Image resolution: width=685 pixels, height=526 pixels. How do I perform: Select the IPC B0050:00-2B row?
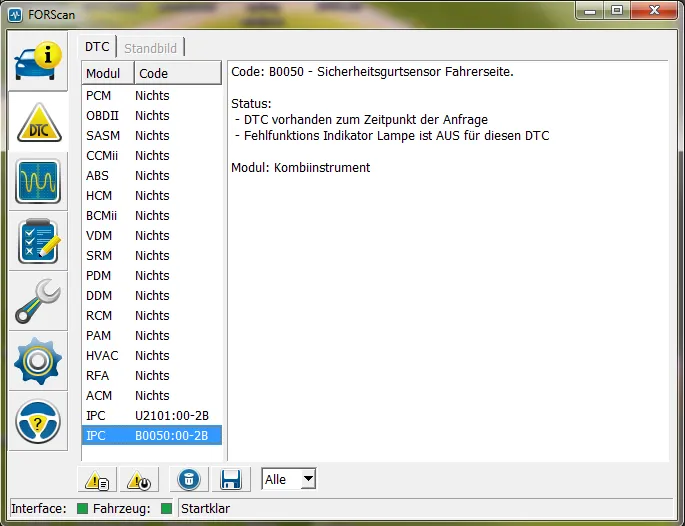tap(151, 435)
